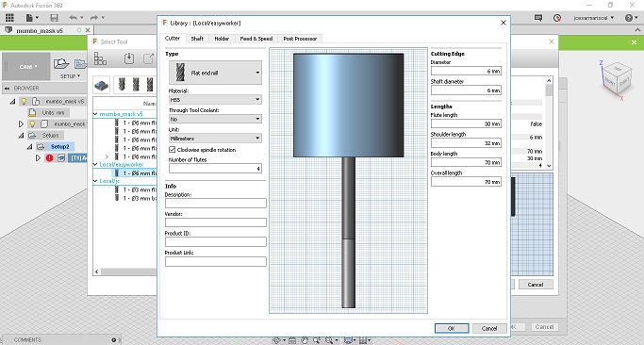Open the data panel grid icon
Image resolution: width=644 pixels, height=345 pixels.
[x=9, y=18]
